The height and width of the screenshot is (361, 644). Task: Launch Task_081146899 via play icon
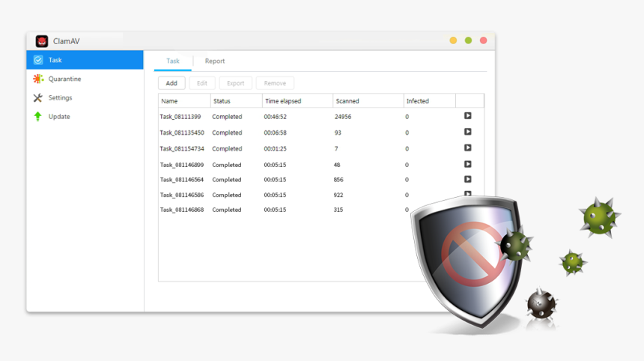pyautogui.click(x=467, y=164)
